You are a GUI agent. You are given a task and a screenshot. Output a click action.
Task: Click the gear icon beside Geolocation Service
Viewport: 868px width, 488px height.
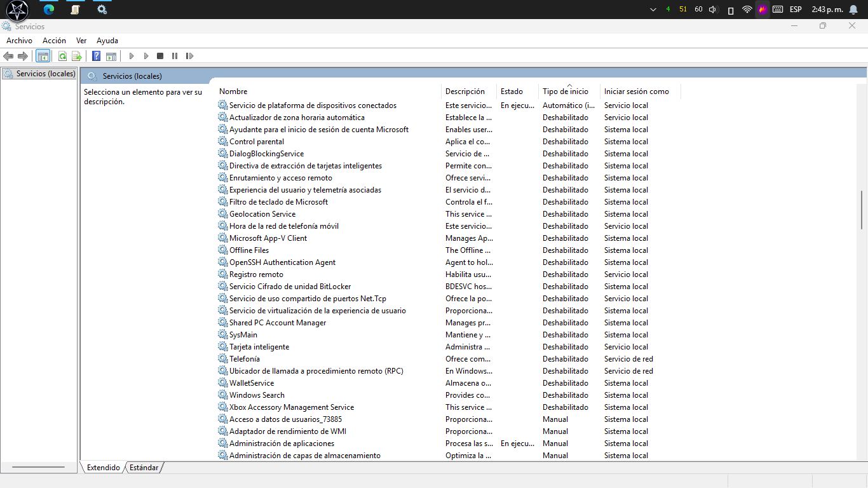click(223, 214)
